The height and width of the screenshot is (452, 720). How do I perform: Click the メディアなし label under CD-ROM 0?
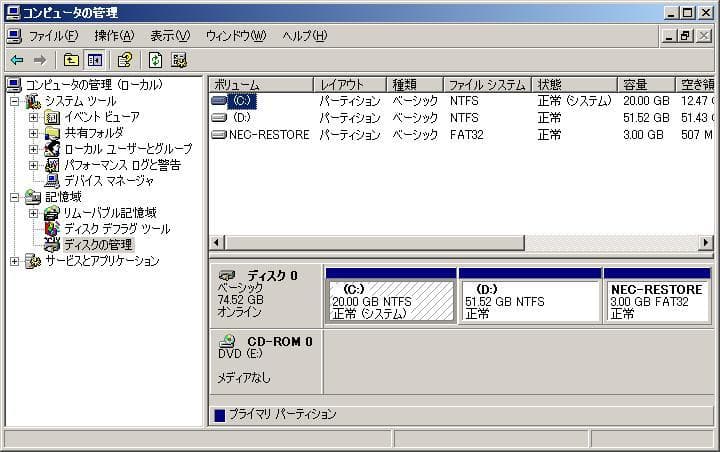click(x=244, y=378)
